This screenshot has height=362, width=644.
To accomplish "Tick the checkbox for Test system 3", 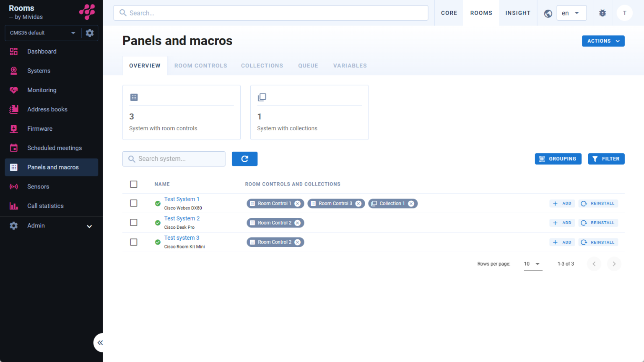I will tap(134, 242).
